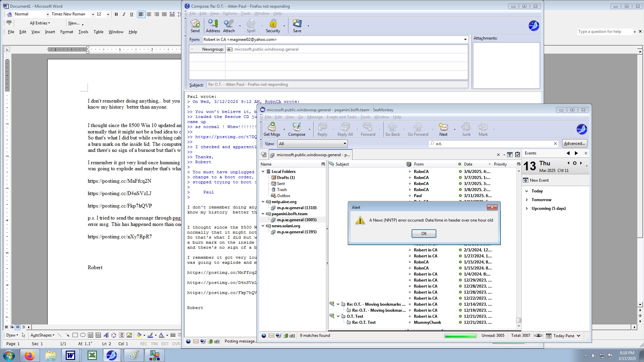644x362 pixels.
Task: Collapse the nntp.aioe.org server node
Action: tap(263, 201)
